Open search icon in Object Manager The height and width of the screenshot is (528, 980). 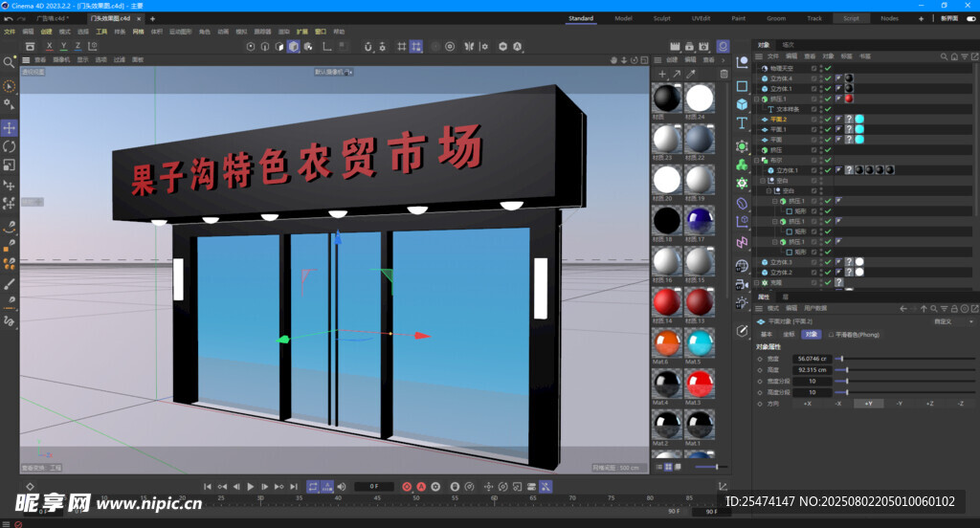coord(943,56)
